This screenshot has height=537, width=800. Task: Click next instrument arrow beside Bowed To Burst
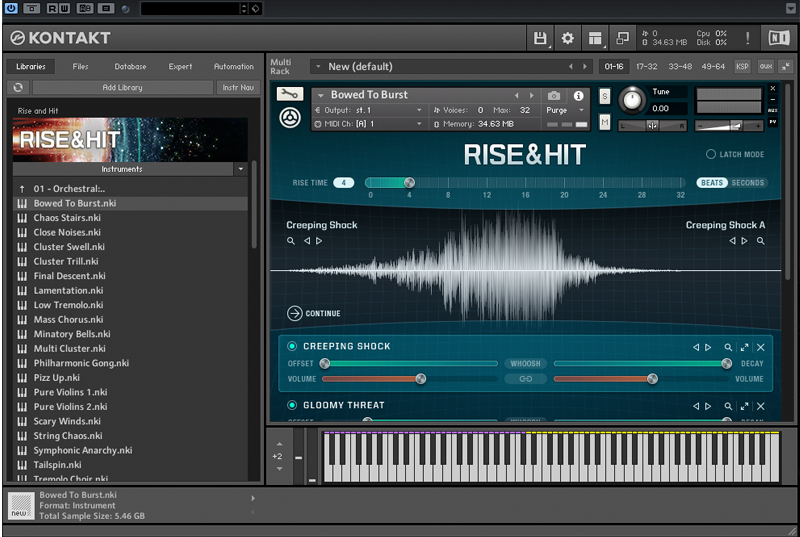[532, 95]
